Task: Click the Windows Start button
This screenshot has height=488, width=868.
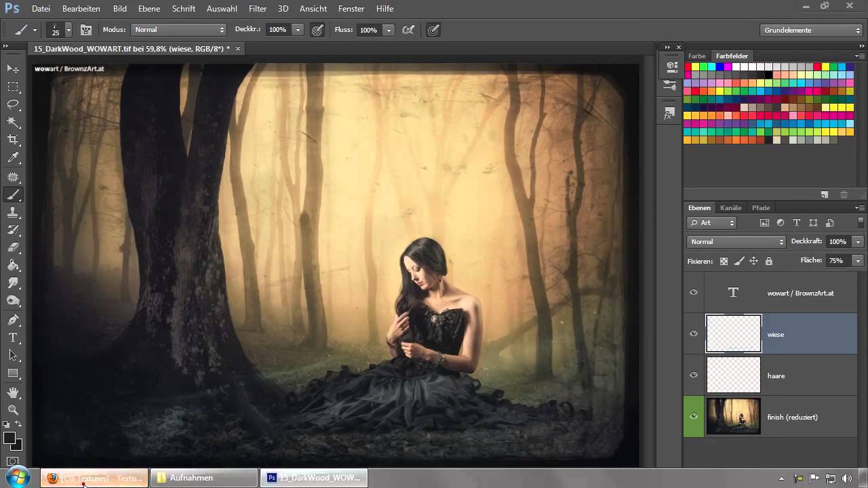Action: point(18,477)
